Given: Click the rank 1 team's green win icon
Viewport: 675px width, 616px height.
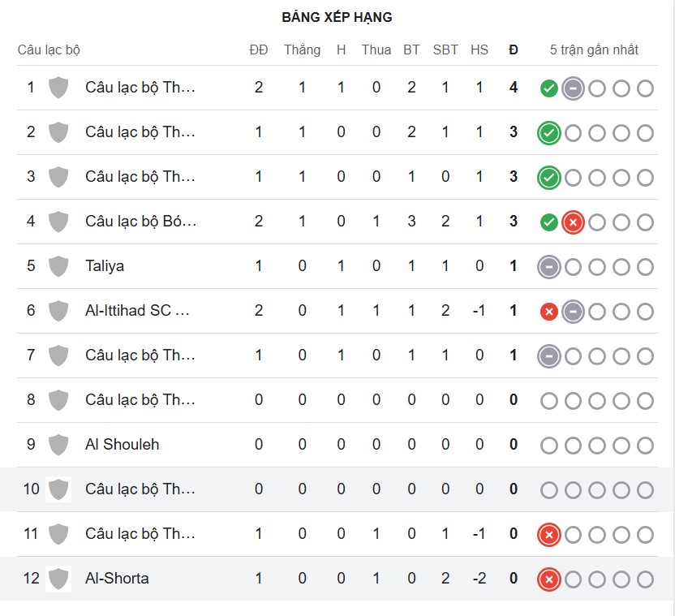Looking at the screenshot, I should tap(549, 88).
